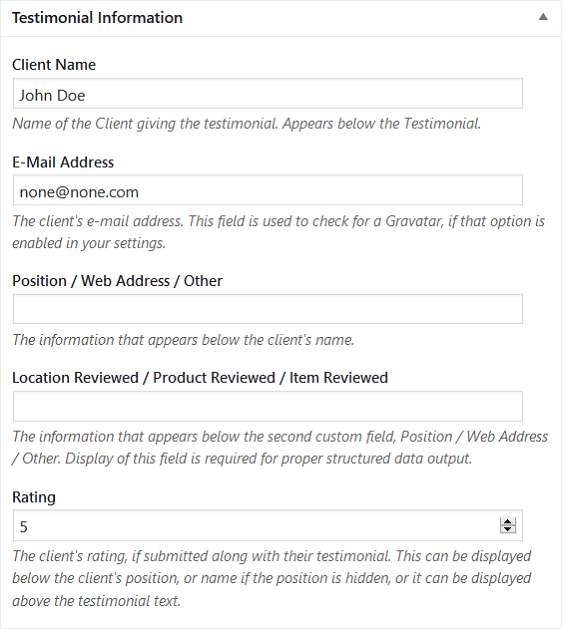Click the Position / Web Address / Other label
This screenshot has width=562, height=629.
pos(117,281)
